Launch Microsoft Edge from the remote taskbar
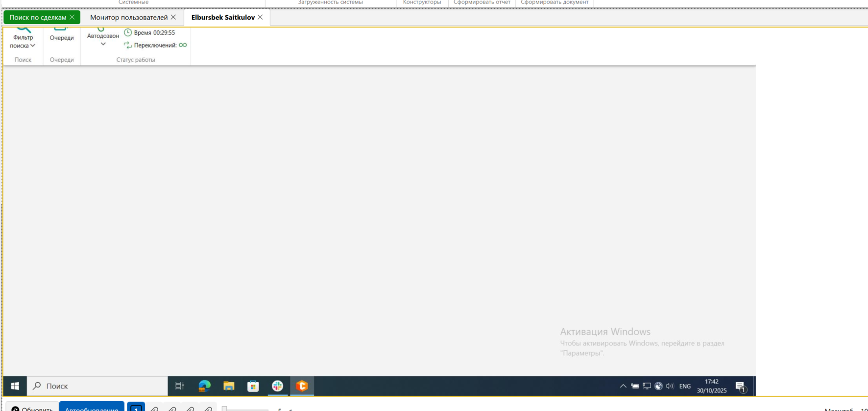The width and height of the screenshot is (868, 411). [x=204, y=386]
